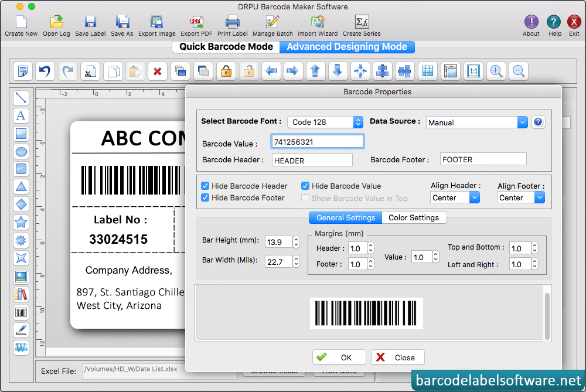The image size is (586, 392).
Task: Open the Align Footer dropdown
Action: pyautogui.click(x=520, y=197)
